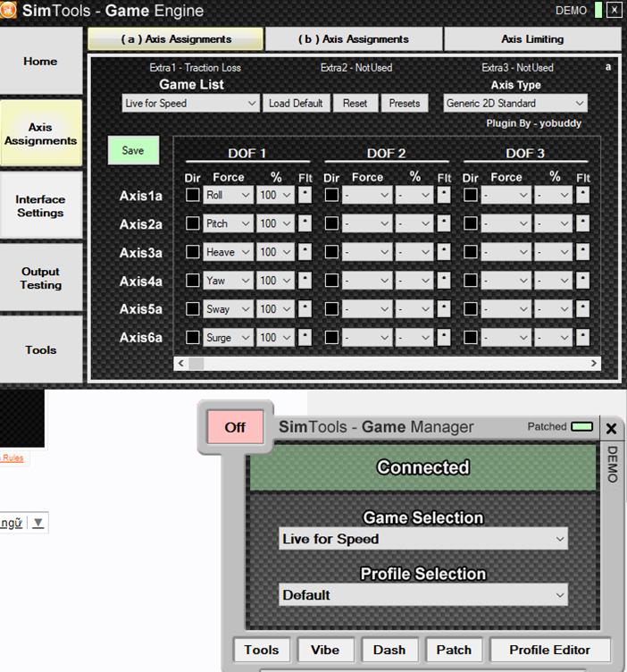Open Tools section in Game Engine sidebar
The width and height of the screenshot is (627, 672).
tap(41, 349)
